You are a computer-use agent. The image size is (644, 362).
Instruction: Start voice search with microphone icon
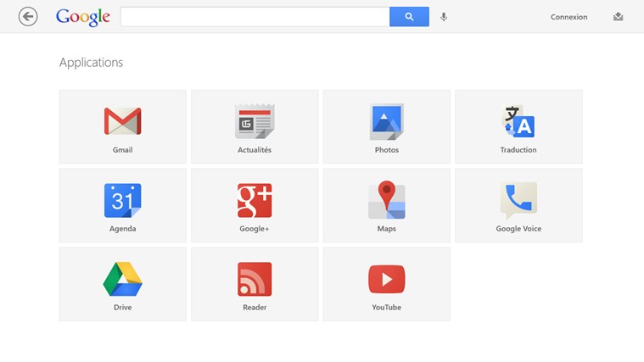[x=444, y=17]
